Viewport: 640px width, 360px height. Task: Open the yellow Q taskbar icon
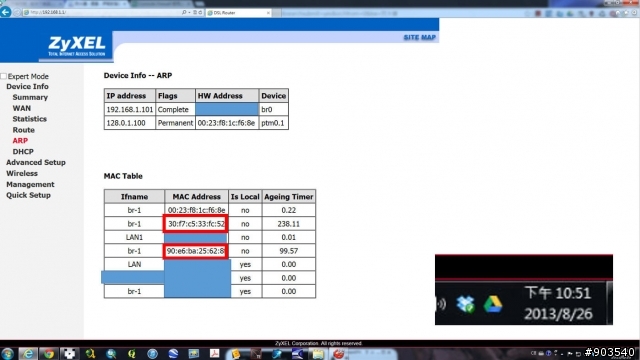point(131,353)
